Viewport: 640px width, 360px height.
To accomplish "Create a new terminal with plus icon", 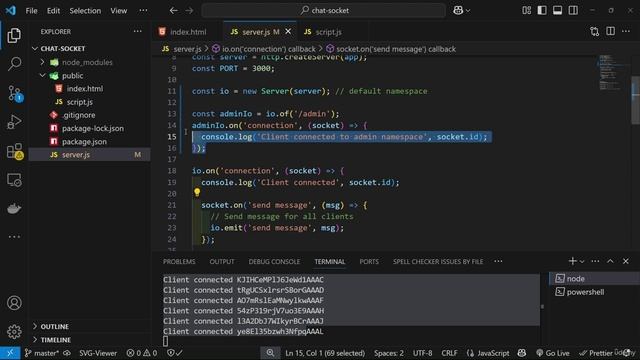I will (x=572, y=261).
